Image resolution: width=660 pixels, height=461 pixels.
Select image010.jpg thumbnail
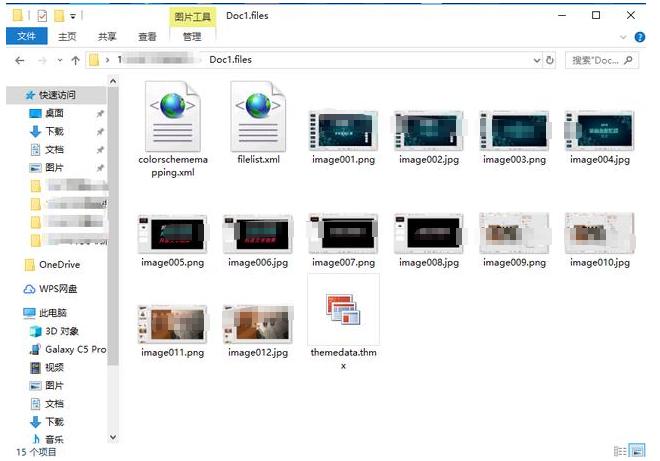pos(600,234)
